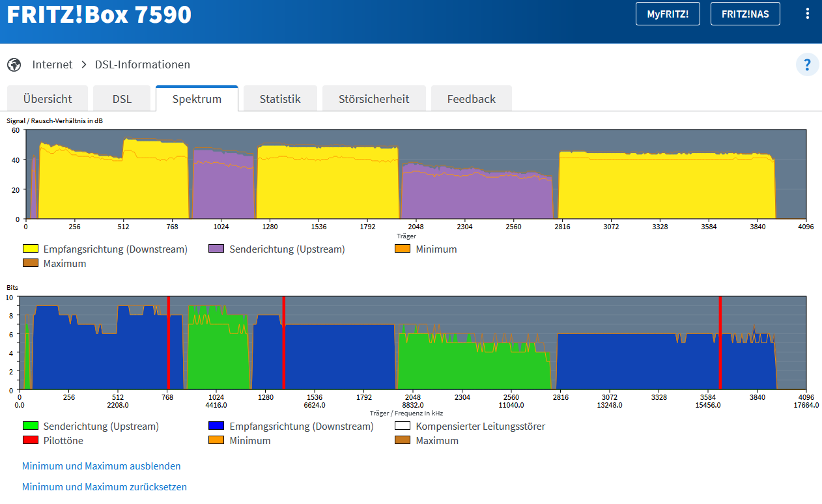Click the MyFRITZ! button
822x504 pixels.
(668, 14)
